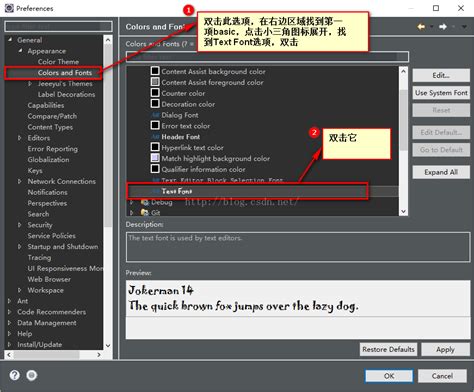This screenshot has height=392, width=474.
Task: Click the forward navigation arrow icon
Action: click(x=443, y=27)
